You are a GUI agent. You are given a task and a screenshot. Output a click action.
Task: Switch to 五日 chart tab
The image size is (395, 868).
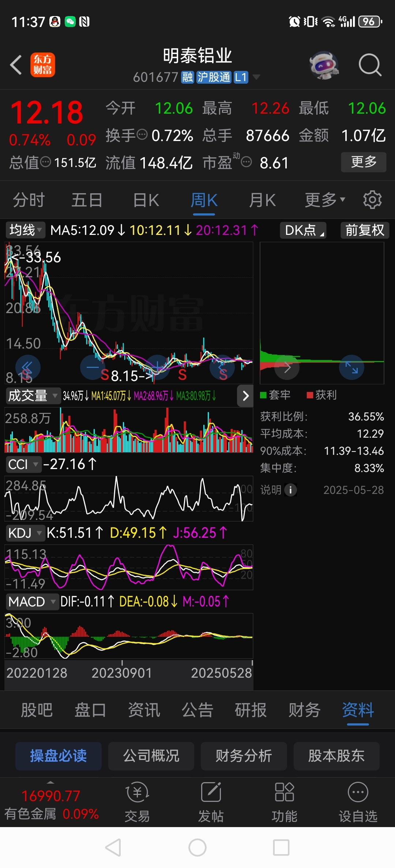pyautogui.click(x=87, y=200)
